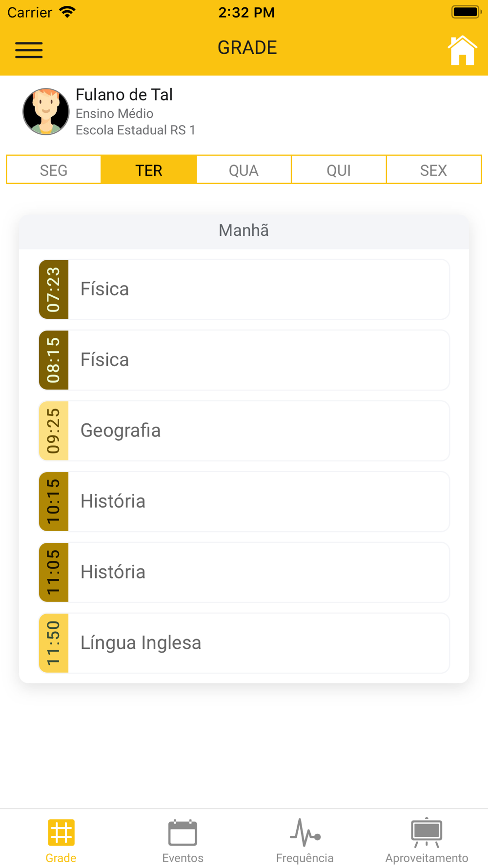
Task: Open the Eventos calendar icon
Action: click(x=183, y=832)
